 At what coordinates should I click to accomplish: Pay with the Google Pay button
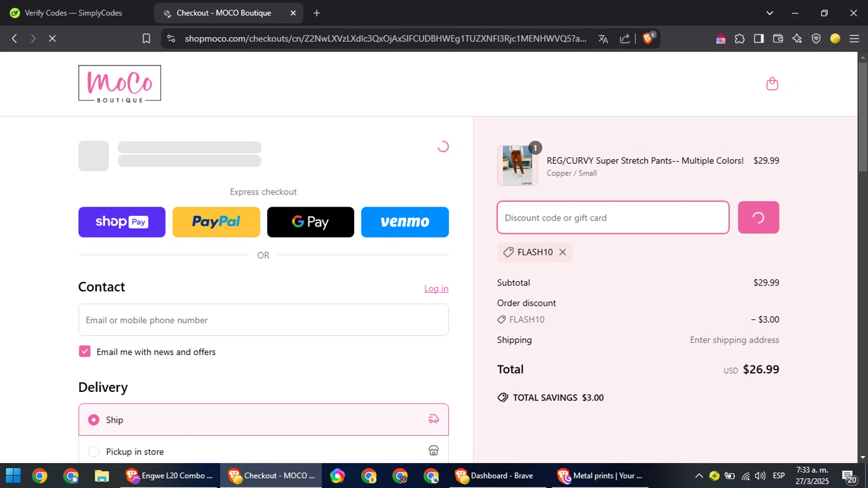(x=311, y=222)
